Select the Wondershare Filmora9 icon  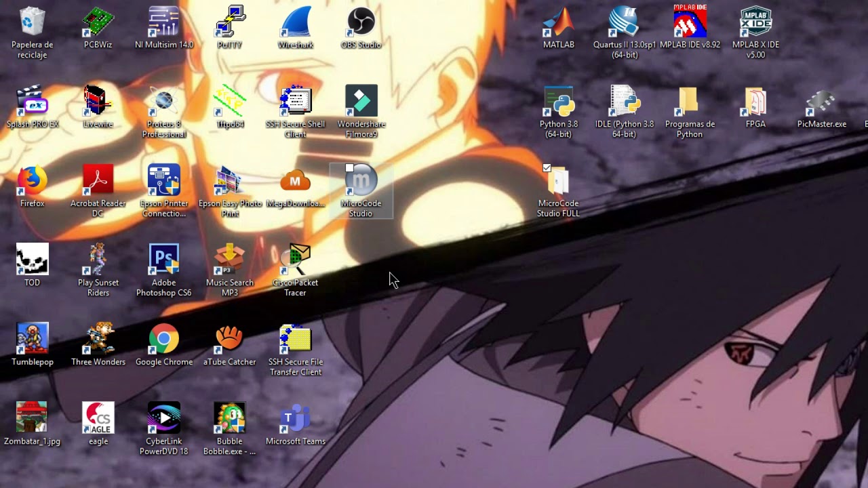[x=361, y=101]
